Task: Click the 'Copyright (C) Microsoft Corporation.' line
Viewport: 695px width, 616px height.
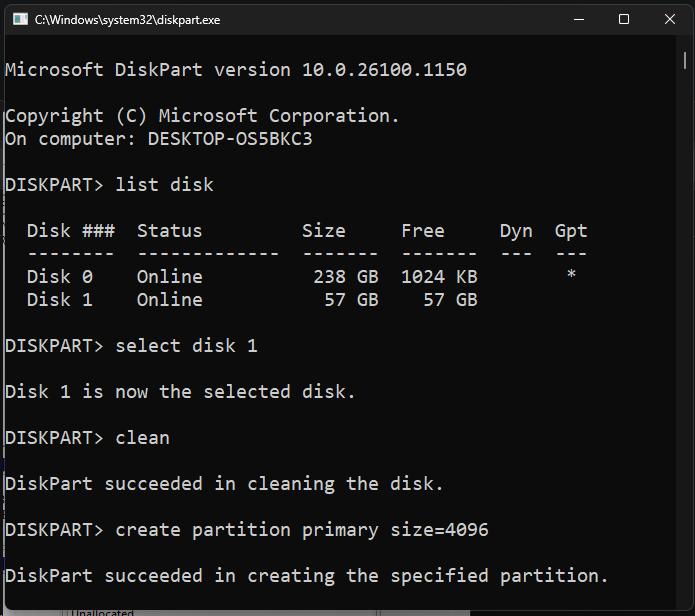Action: [x=203, y=117]
